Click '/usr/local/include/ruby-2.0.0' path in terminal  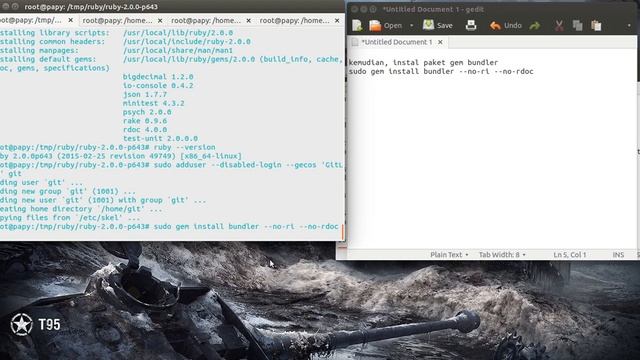coord(187,42)
